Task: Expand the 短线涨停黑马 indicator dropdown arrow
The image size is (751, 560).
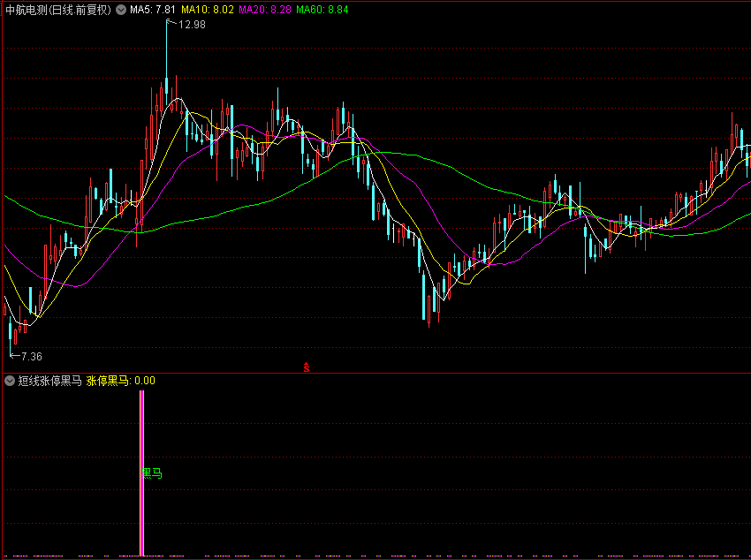Action: (x=10, y=381)
